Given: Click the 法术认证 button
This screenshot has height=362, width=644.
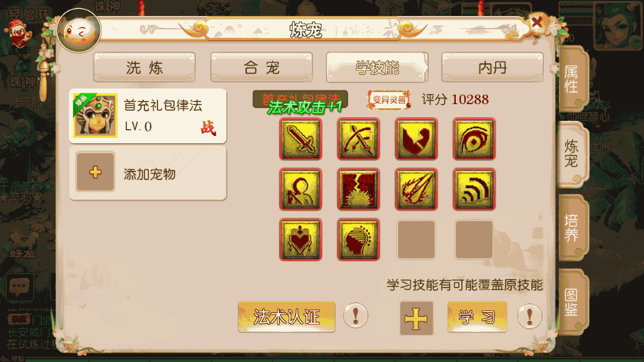Looking at the screenshot, I should pos(286,317).
